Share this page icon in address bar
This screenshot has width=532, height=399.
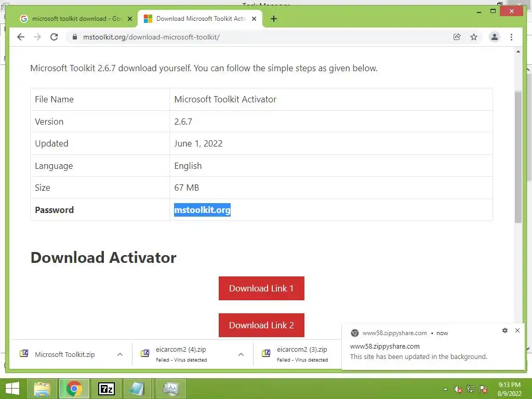[457, 37]
